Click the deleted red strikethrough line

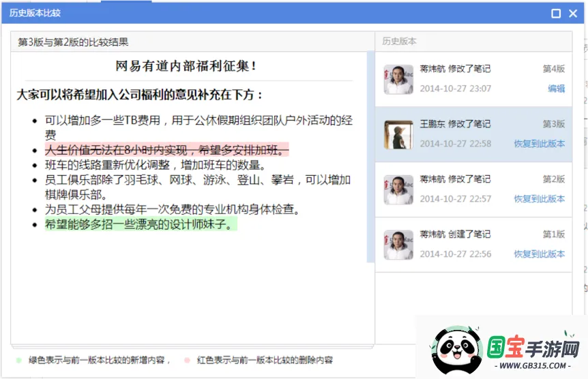167,150
